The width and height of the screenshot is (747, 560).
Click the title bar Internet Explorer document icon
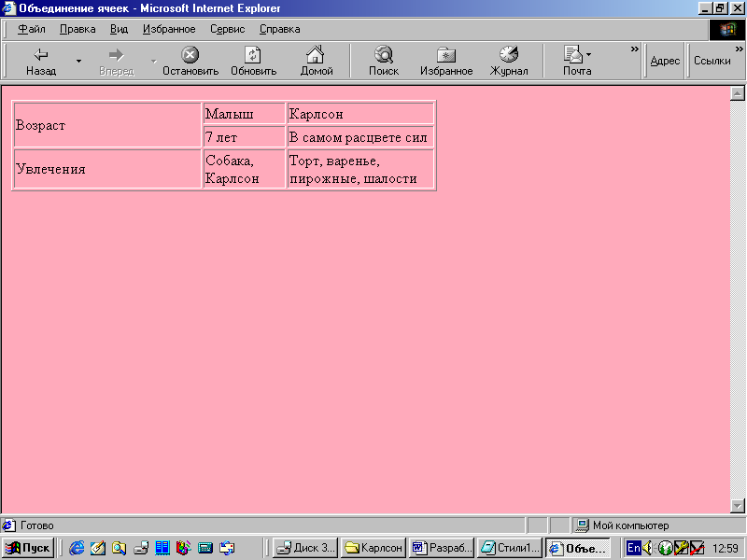point(9,8)
